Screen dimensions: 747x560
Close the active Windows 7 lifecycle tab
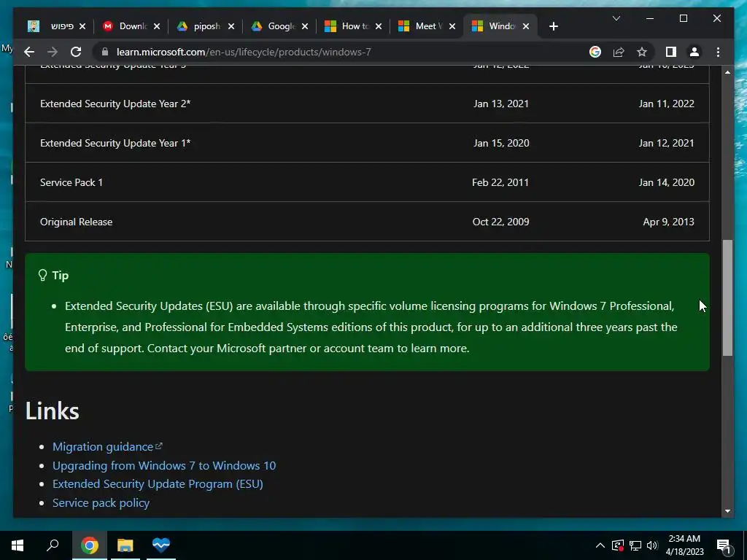526,26
